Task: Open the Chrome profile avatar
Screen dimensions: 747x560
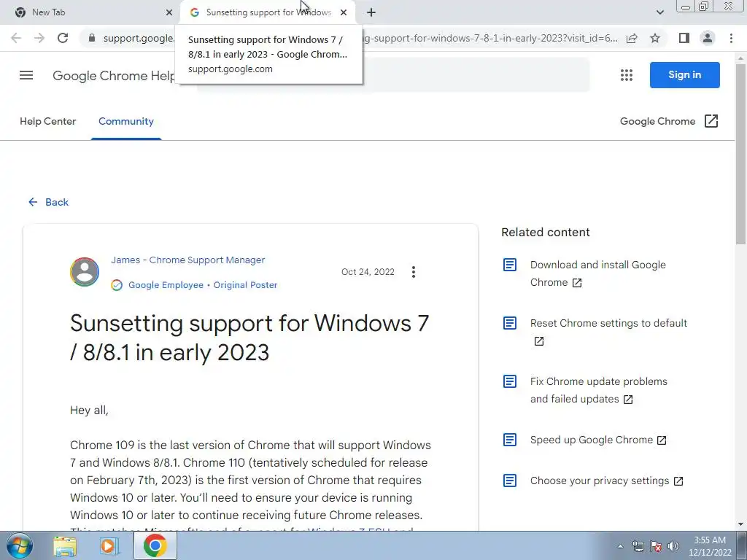Action: (708, 38)
